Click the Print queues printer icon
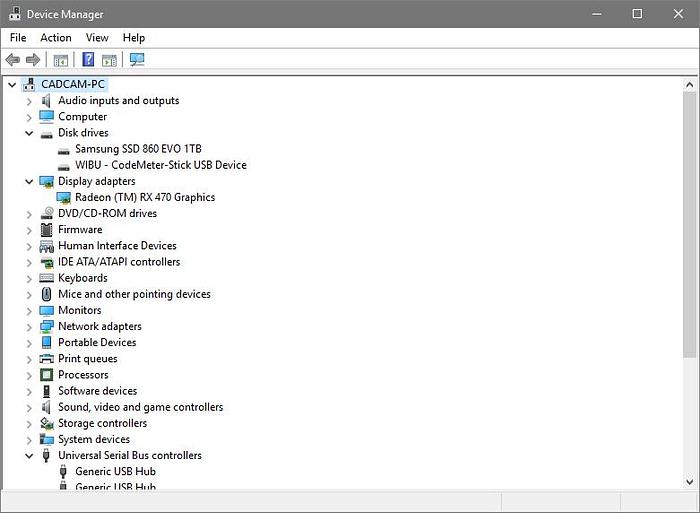This screenshot has width=700, height=513. point(47,359)
